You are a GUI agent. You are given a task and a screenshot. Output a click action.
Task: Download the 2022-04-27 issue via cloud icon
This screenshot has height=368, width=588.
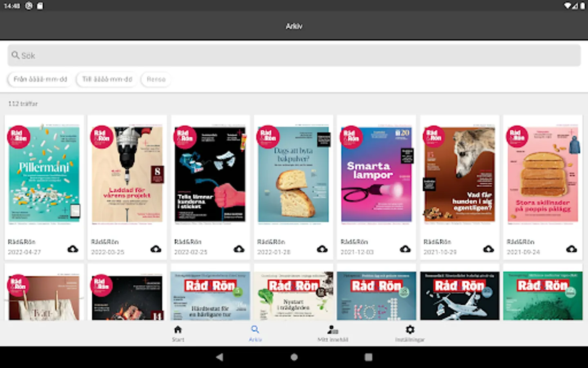(73, 249)
